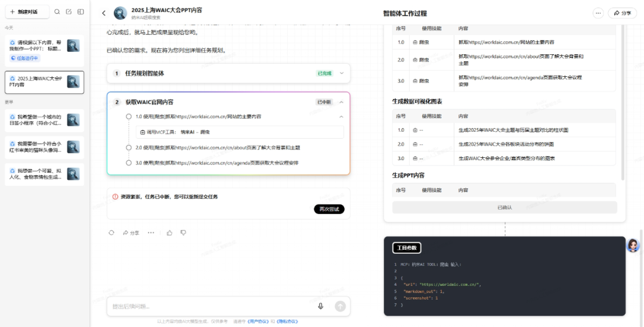The height and width of the screenshot is (327, 644).
Task: Click the send arrow button in input box
Action: (x=340, y=306)
